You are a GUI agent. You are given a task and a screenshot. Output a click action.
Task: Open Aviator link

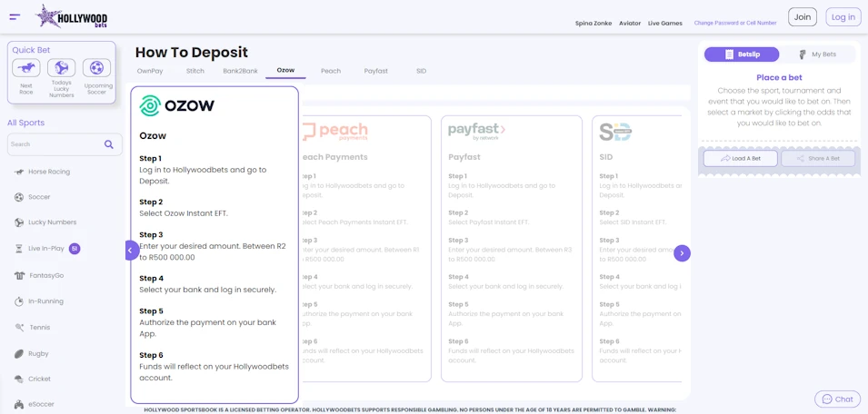(x=630, y=24)
